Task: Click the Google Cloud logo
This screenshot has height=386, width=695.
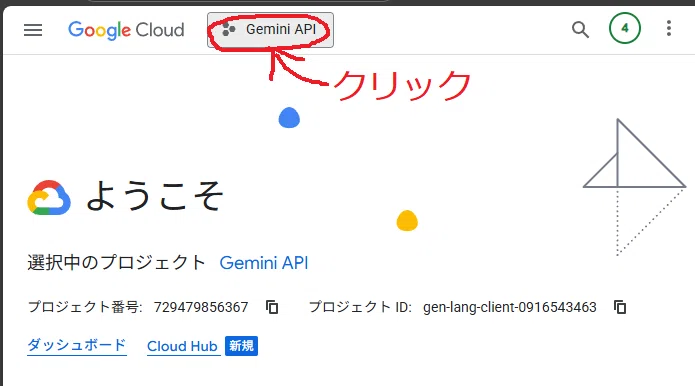Action: 126,30
